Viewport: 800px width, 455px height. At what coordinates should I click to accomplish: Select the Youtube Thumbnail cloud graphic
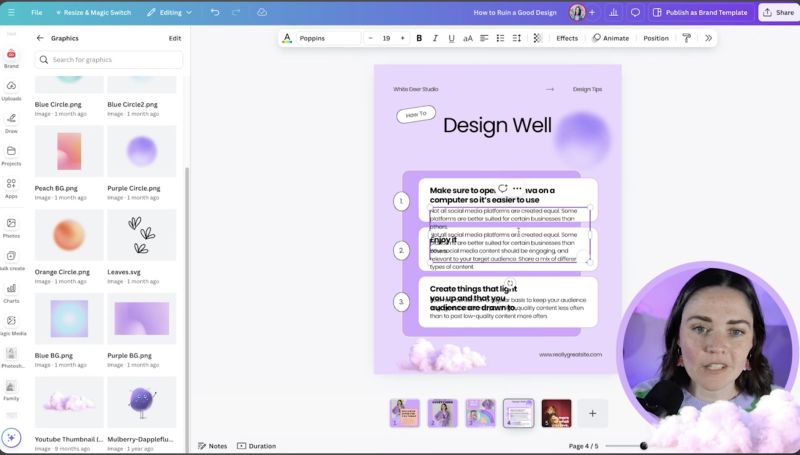(x=69, y=402)
